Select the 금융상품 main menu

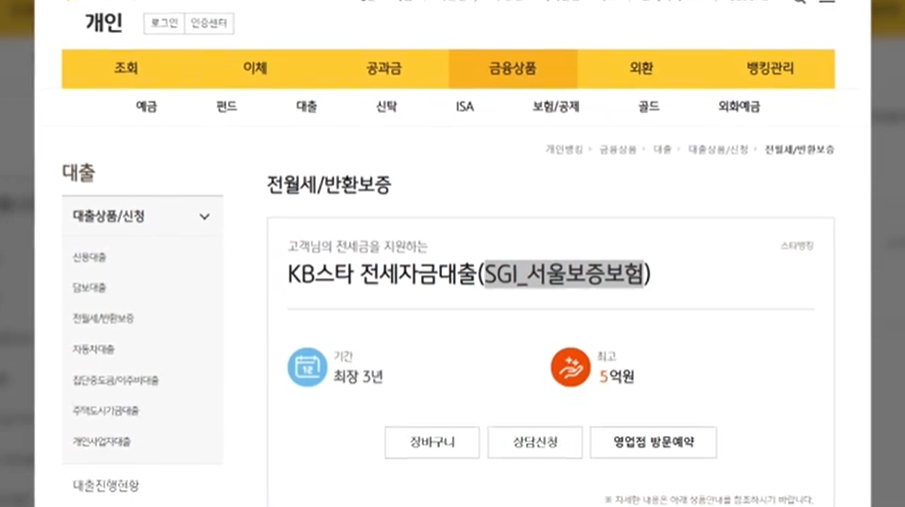513,68
